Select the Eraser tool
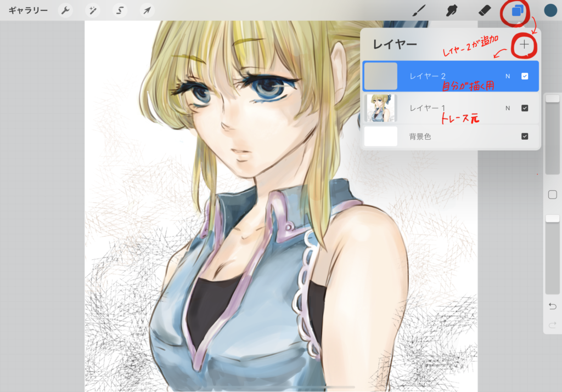562x392 pixels. click(x=485, y=10)
